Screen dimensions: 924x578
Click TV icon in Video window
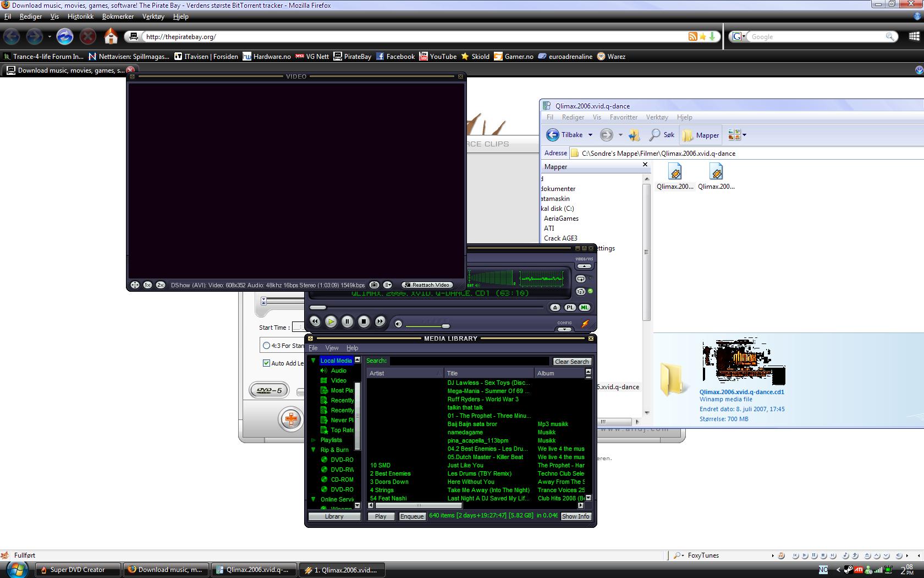(374, 285)
